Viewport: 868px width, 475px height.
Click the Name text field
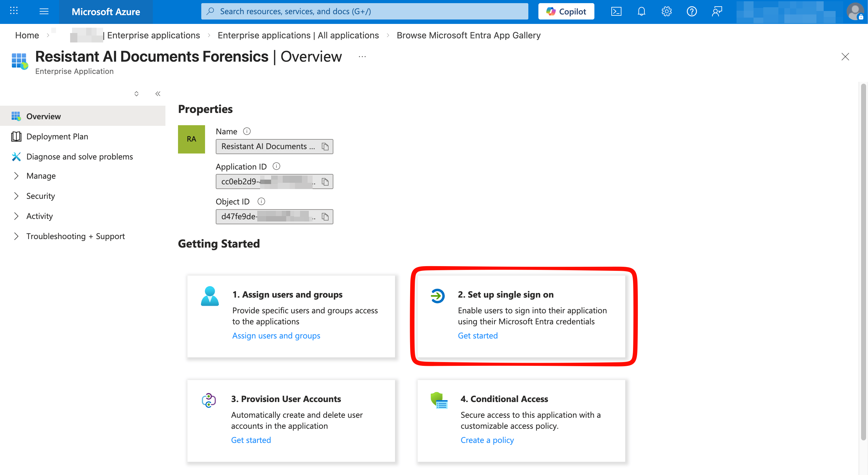[274, 147]
